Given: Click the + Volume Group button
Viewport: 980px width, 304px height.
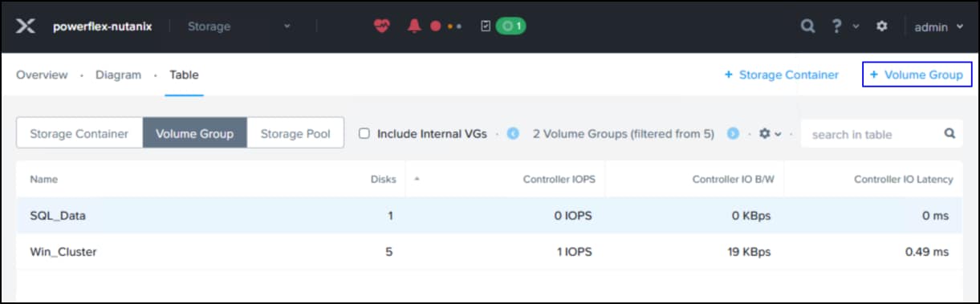Looking at the screenshot, I should coord(917,75).
